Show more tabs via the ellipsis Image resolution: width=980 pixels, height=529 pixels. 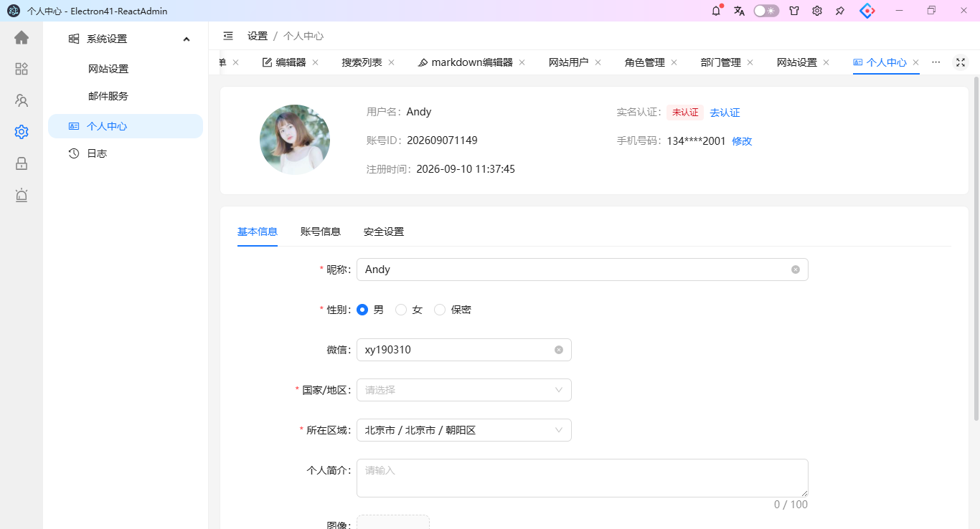(936, 62)
